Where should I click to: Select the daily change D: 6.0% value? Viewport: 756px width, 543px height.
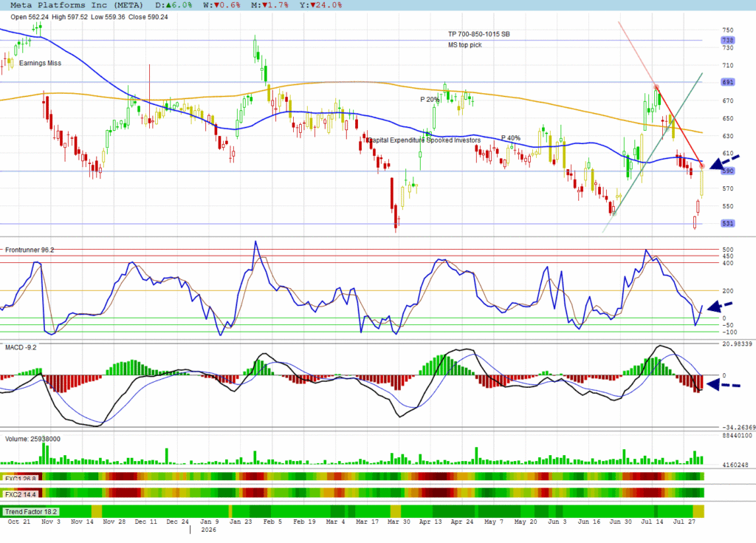tap(173, 5)
